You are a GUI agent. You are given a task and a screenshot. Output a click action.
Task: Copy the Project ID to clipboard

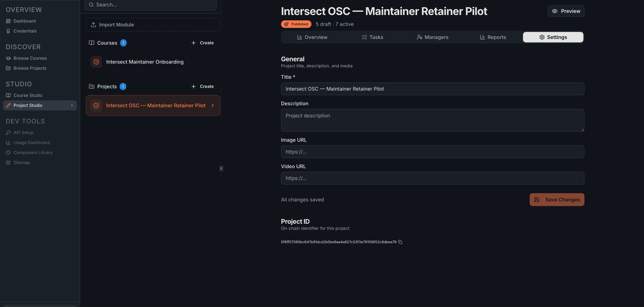(x=400, y=242)
